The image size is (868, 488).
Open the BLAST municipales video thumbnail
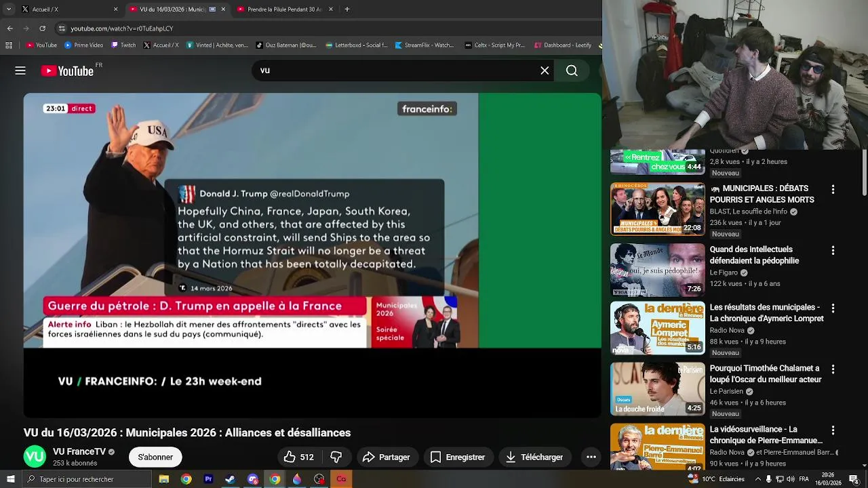[658, 209]
